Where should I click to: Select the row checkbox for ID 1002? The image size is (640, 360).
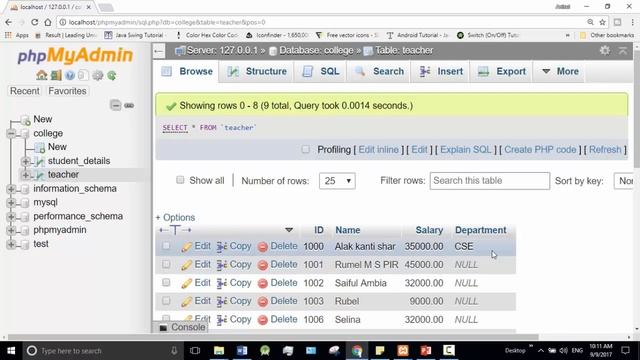click(166, 282)
